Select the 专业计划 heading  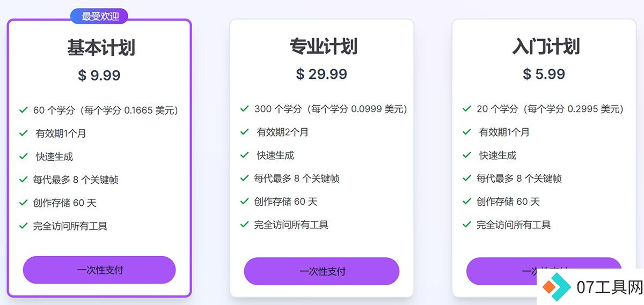point(324,47)
